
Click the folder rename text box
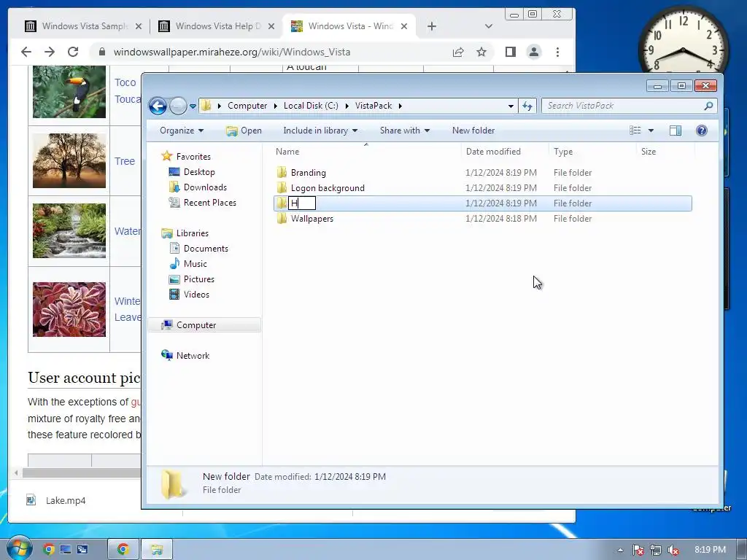pyautogui.click(x=302, y=203)
